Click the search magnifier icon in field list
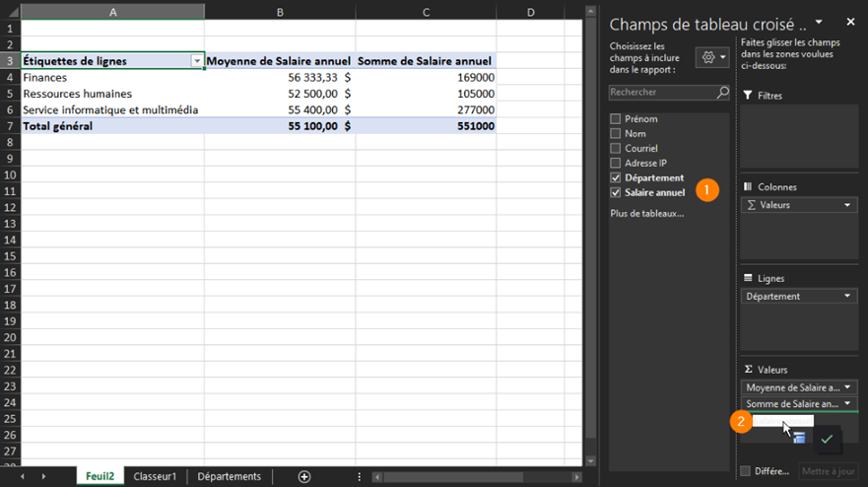The height and width of the screenshot is (487, 868). pyautogui.click(x=722, y=93)
